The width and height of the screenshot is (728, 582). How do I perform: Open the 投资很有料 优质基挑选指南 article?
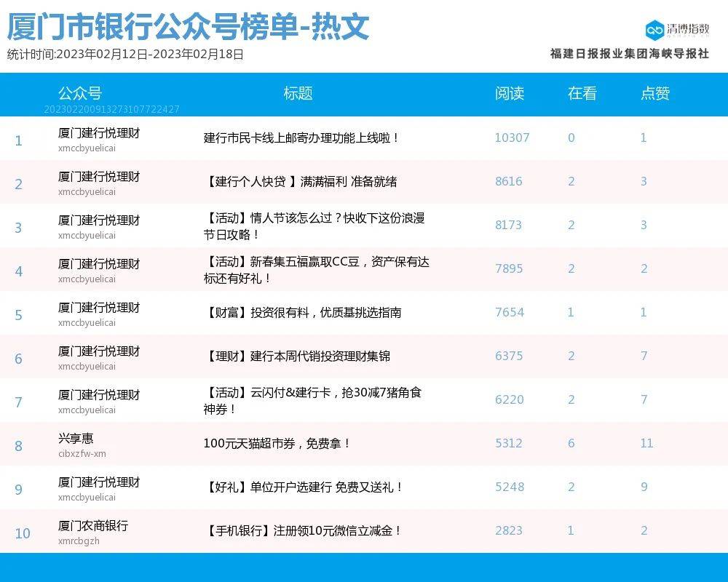(x=302, y=312)
